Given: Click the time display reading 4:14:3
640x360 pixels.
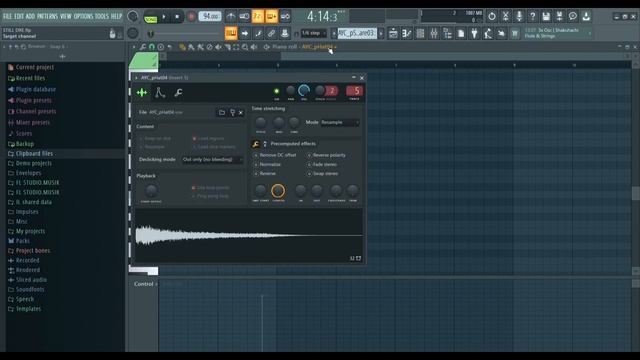Looking at the screenshot, I should (x=322, y=17).
